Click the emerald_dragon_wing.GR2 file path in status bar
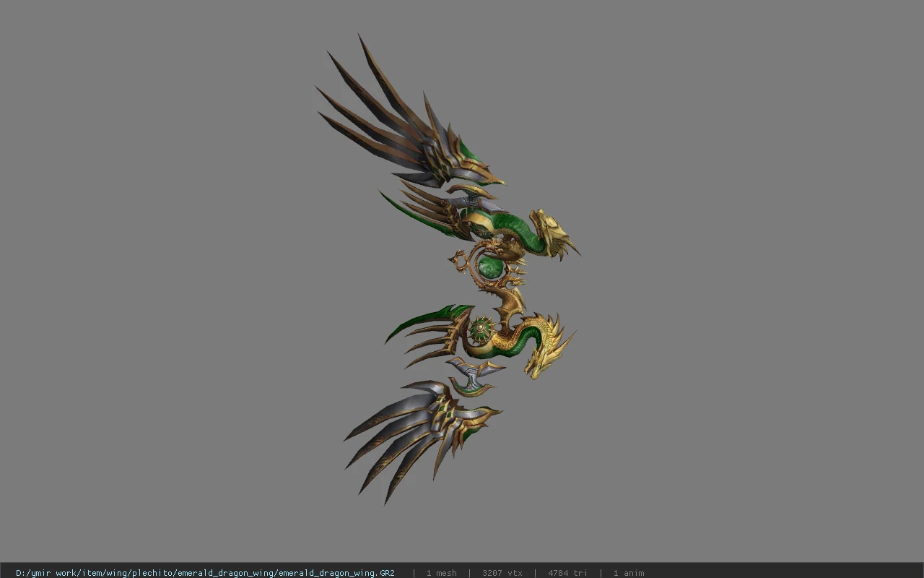 click(205, 573)
